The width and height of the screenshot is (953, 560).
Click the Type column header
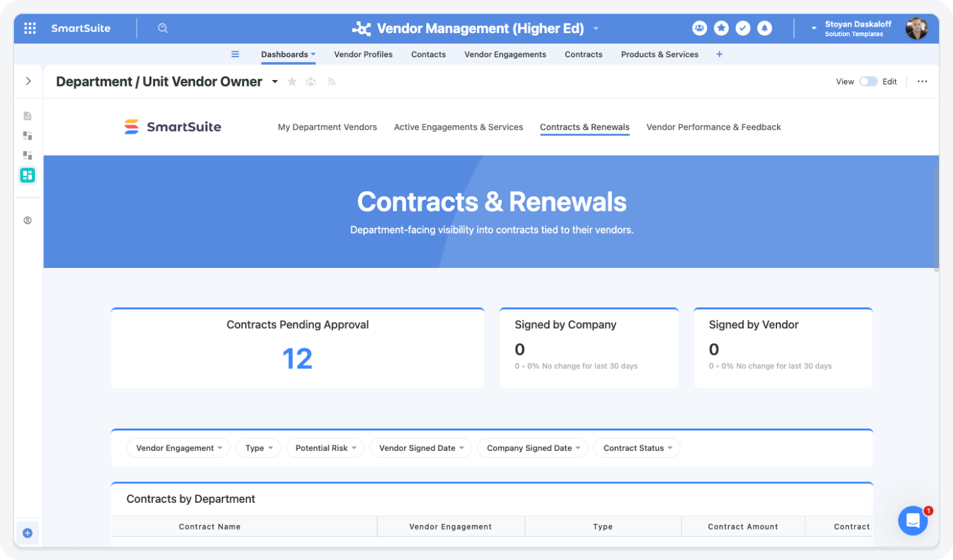click(x=603, y=526)
